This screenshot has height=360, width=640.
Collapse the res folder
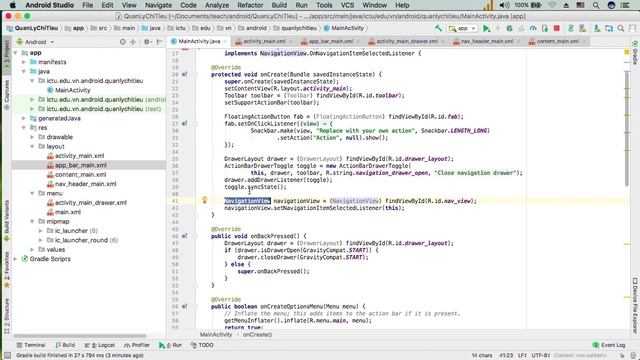24,128
